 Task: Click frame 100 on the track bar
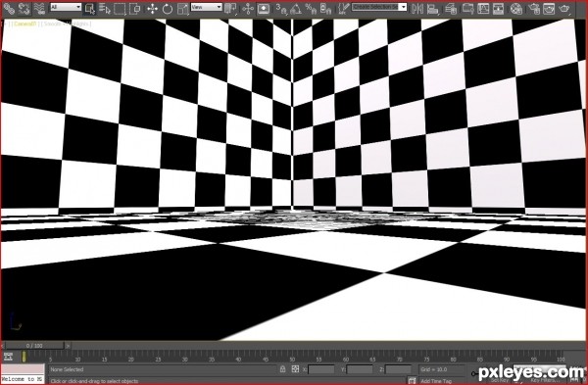(561, 360)
